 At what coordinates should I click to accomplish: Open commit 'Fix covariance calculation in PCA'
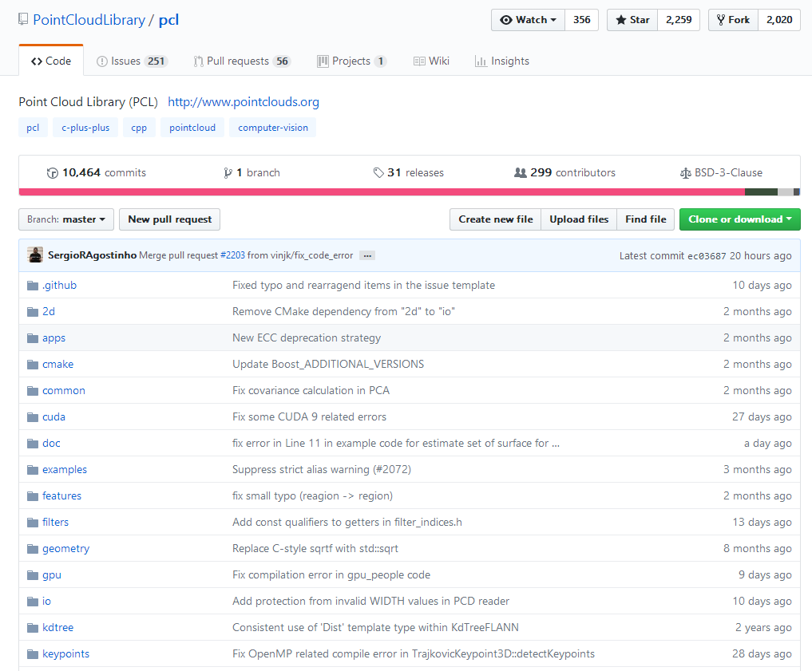[311, 391]
